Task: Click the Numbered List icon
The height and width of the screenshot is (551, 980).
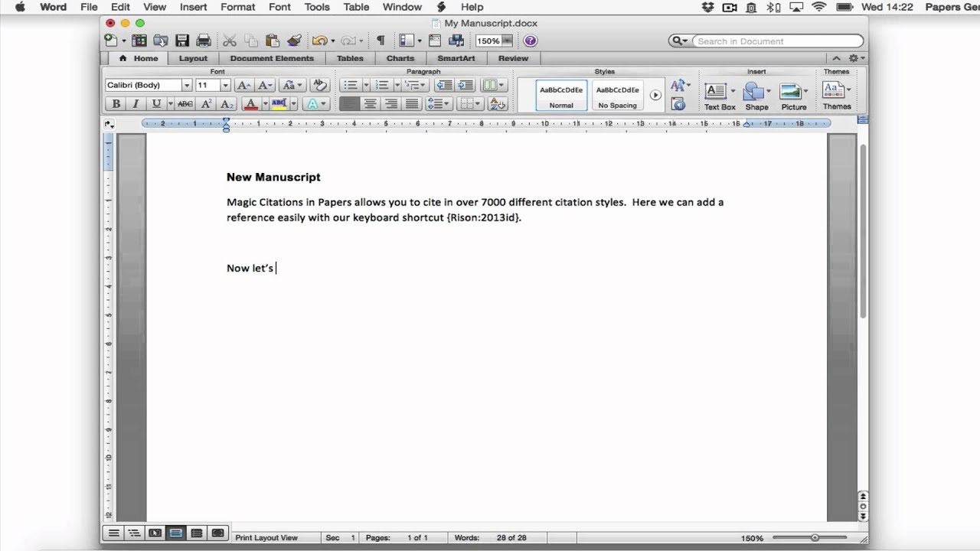Action: tap(382, 85)
